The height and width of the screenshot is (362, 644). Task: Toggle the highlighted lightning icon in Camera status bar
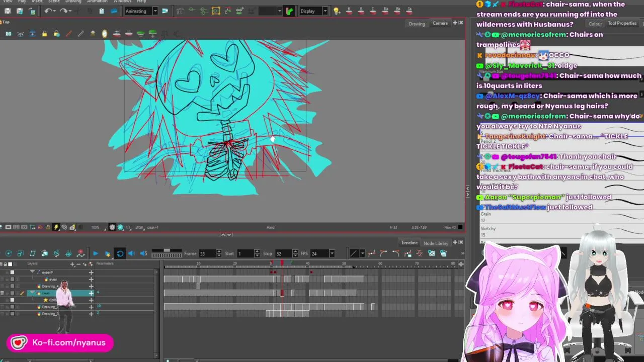coord(56,227)
